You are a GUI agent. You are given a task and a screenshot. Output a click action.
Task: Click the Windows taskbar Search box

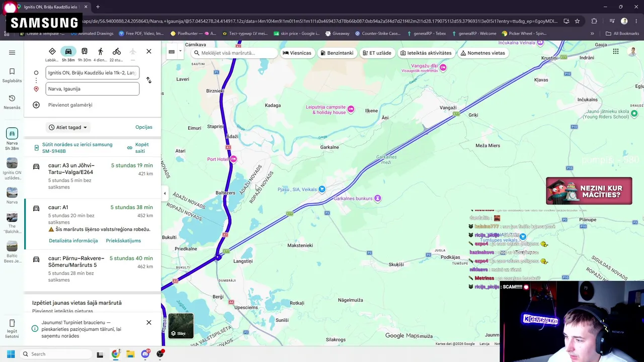click(x=57, y=354)
